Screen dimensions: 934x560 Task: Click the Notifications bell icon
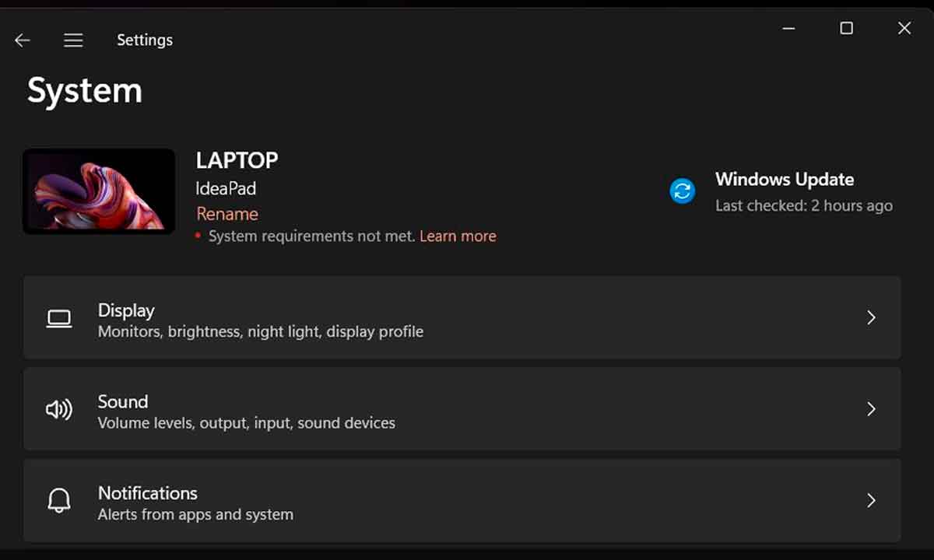pyautogui.click(x=59, y=500)
